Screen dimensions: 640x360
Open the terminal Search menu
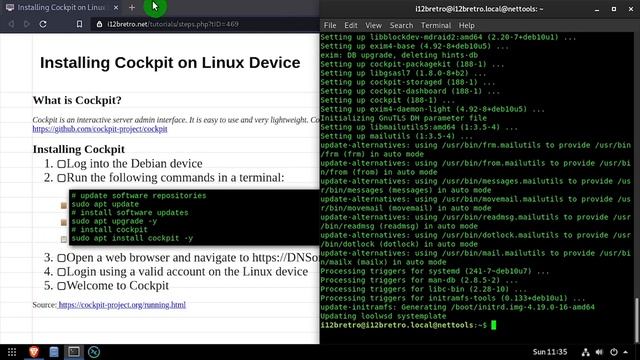401,25
